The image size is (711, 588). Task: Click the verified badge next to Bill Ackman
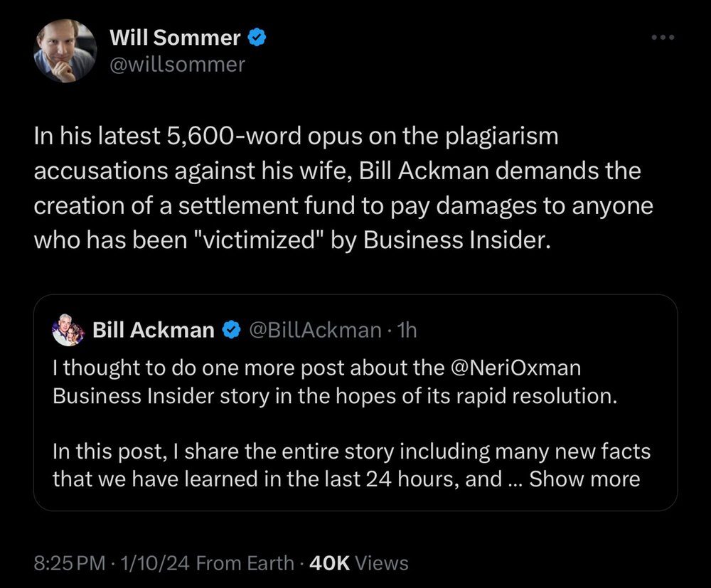pos(231,330)
